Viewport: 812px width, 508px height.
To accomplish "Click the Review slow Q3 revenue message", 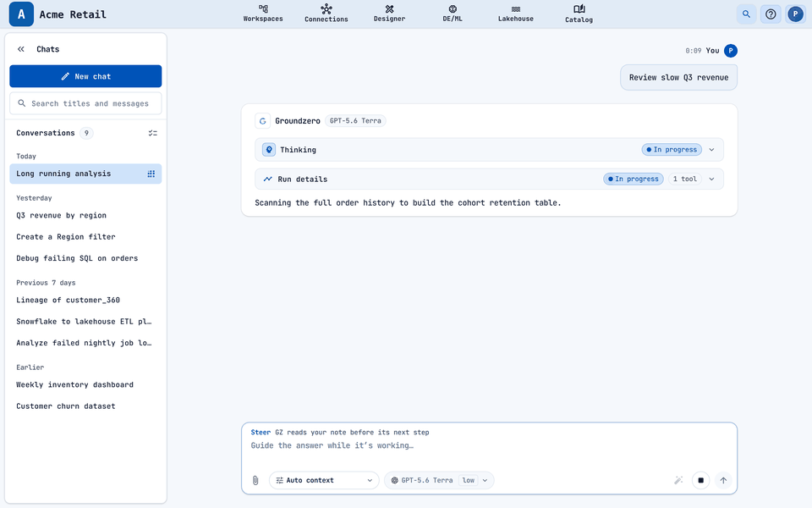I will click(678, 78).
